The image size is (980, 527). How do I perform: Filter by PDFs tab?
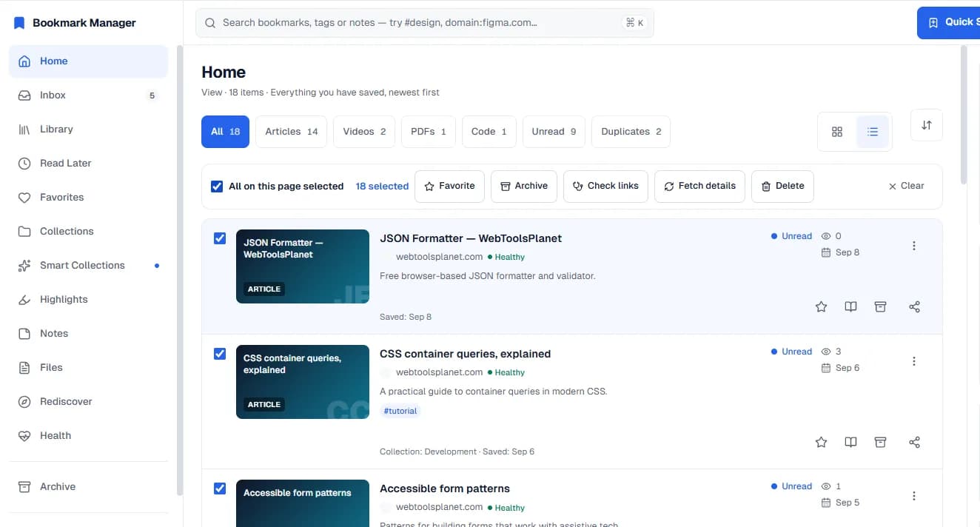click(428, 132)
